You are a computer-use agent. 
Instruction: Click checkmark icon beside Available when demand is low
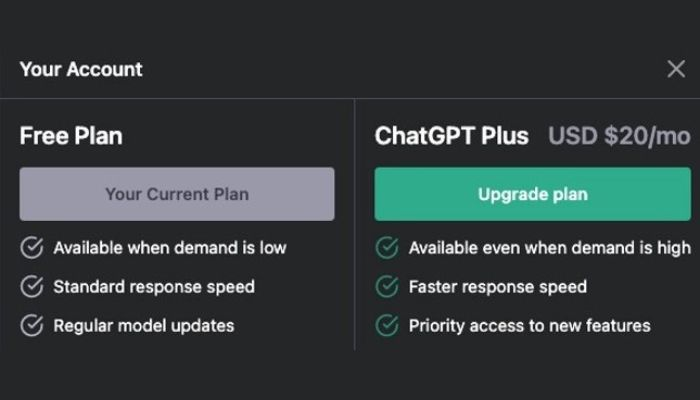(x=32, y=248)
